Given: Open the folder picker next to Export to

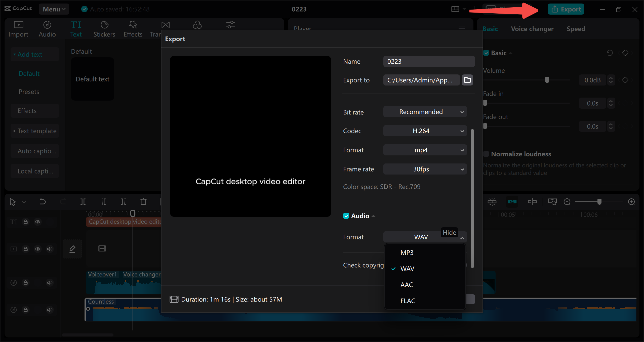Looking at the screenshot, I should click(467, 80).
